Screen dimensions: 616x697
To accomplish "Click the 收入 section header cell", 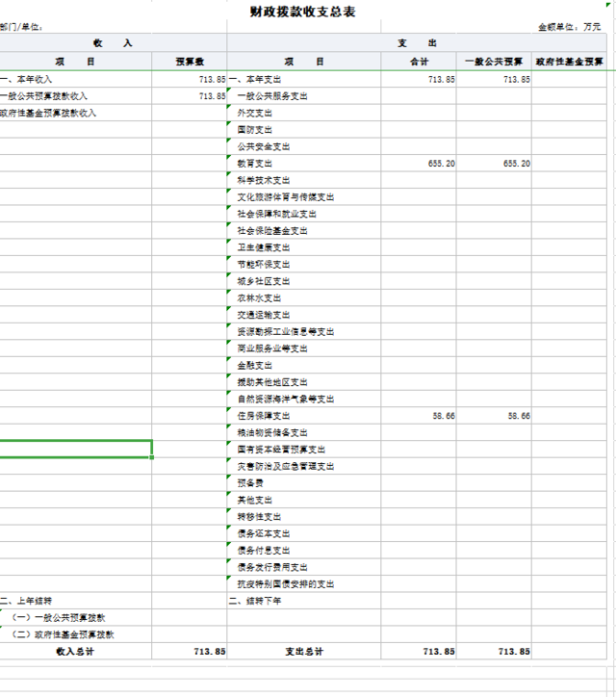I will 113,44.
